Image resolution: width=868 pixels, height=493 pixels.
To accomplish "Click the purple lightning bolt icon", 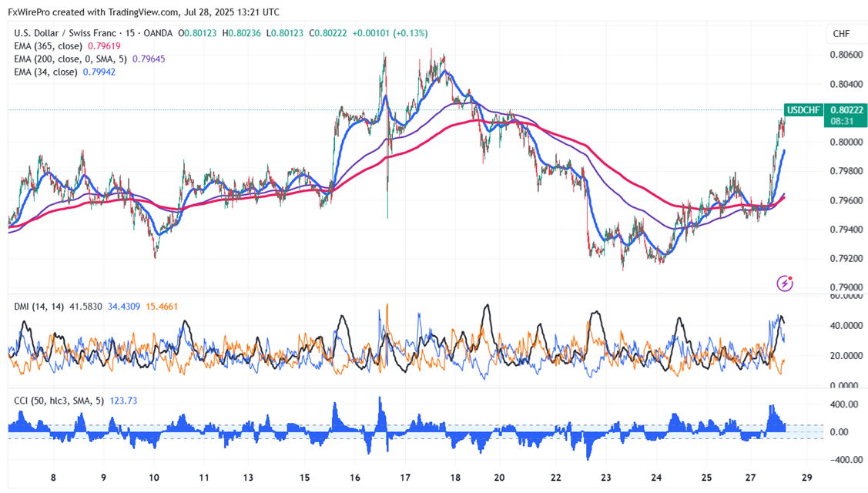I will click(x=785, y=283).
